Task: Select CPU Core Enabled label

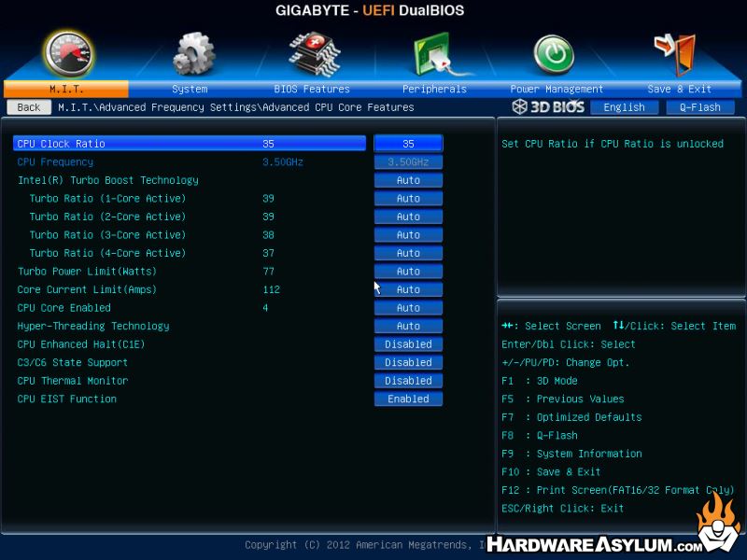Action: point(64,308)
